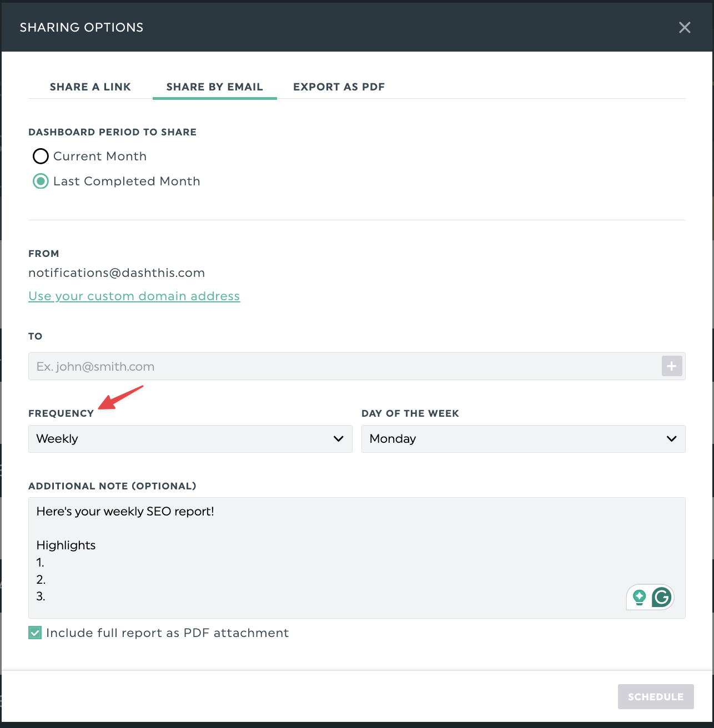Click the Schedule button
The image size is (714, 728).
(x=656, y=697)
